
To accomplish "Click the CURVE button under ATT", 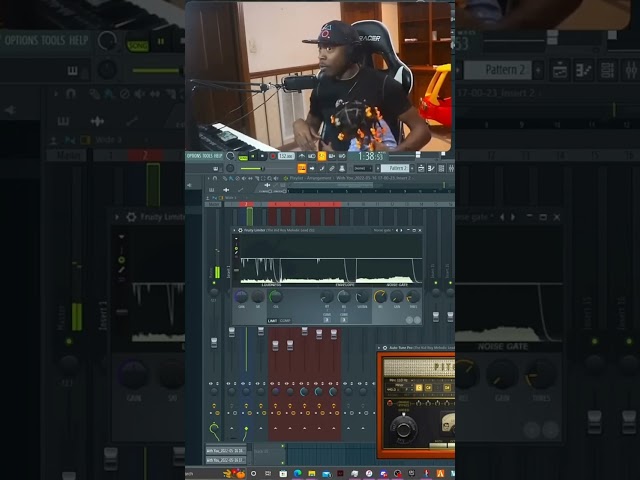I will click(x=327, y=320).
